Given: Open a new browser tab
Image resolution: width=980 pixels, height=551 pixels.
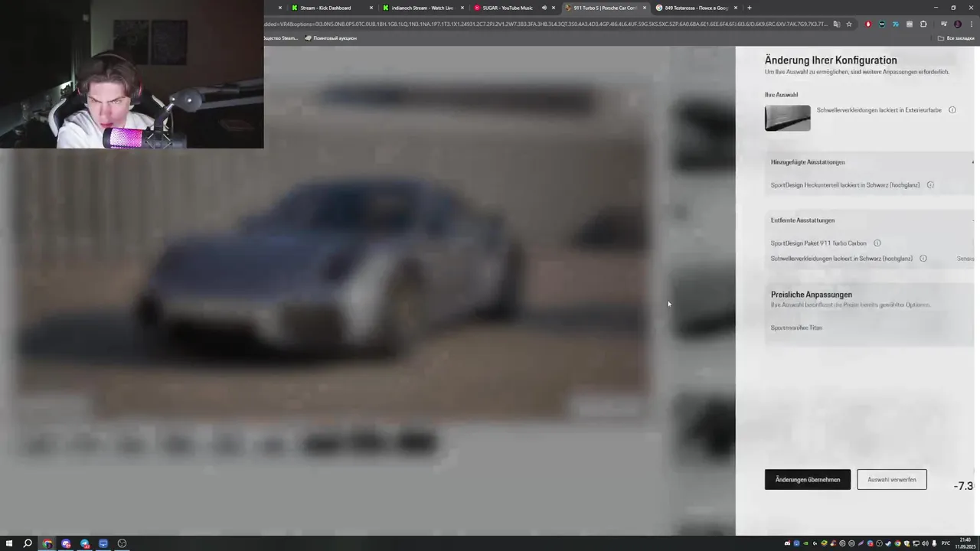Looking at the screenshot, I should click(749, 8).
